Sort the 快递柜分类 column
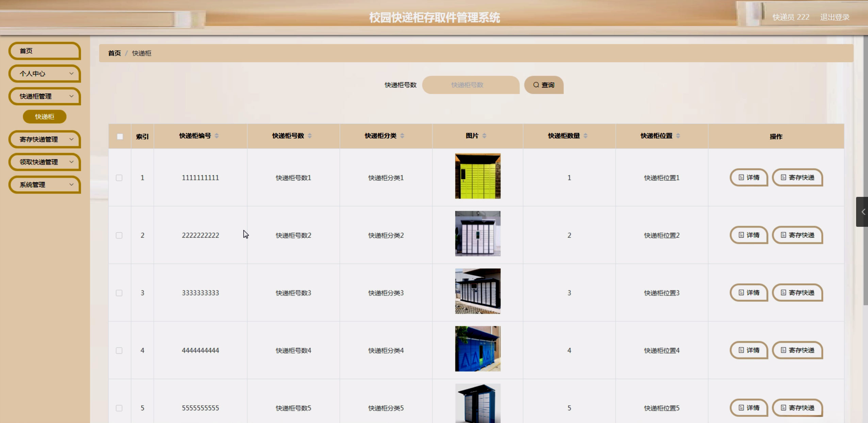The height and width of the screenshot is (423, 868). click(402, 136)
